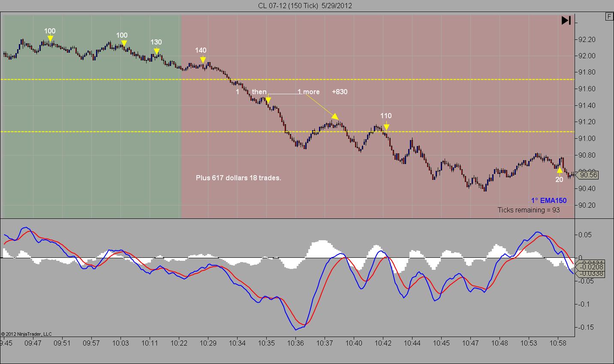Click the 'Ticks remaining = 93' counter
614x364 pixels.
pyautogui.click(x=529, y=210)
